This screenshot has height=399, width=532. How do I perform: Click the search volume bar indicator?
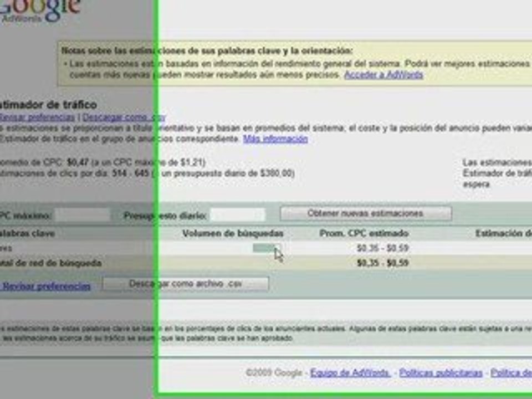267,248
